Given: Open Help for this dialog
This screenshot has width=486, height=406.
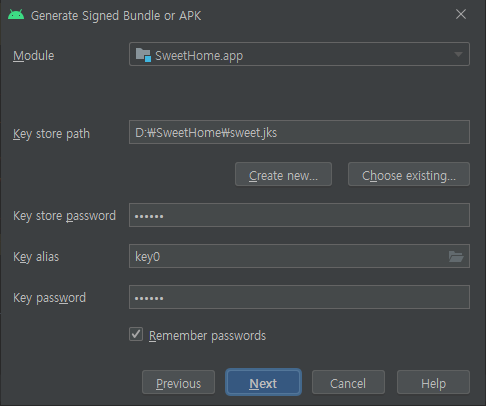Looking at the screenshot, I should [433, 382].
